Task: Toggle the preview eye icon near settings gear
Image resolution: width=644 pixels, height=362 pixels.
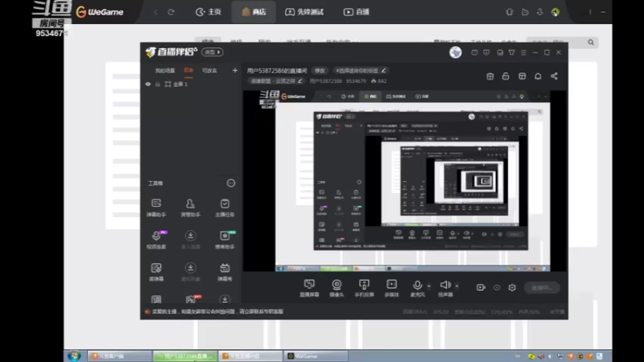Action: coord(497,287)
